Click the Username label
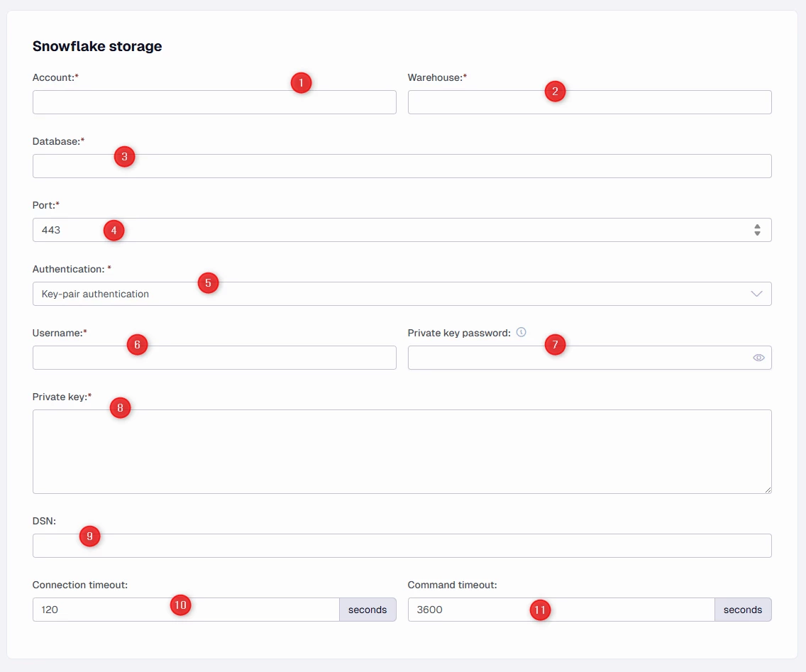 60,333
